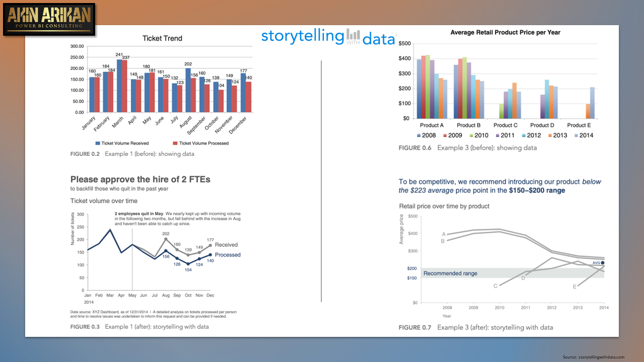This screenshot has width=644, height=362.
Task: Click the 'Average Retail Product Price per Year' title
Action: [x=505, y=32]
